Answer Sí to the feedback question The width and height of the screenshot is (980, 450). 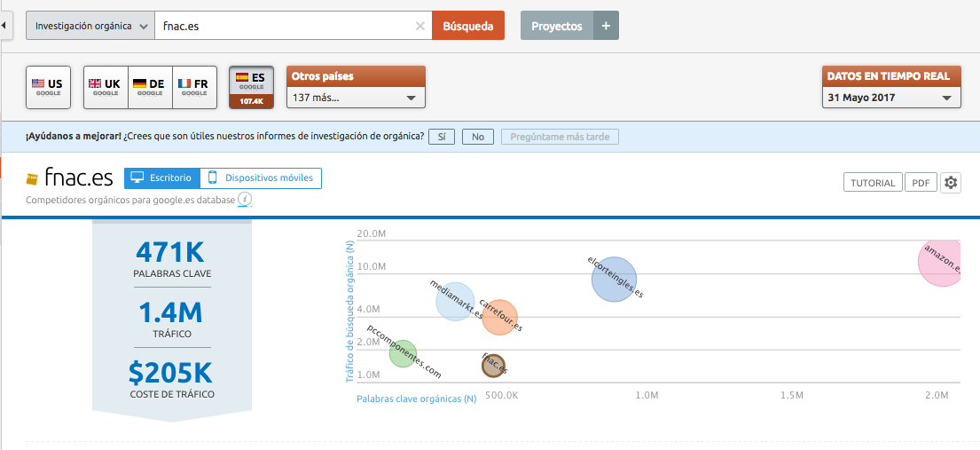[442, 137]
